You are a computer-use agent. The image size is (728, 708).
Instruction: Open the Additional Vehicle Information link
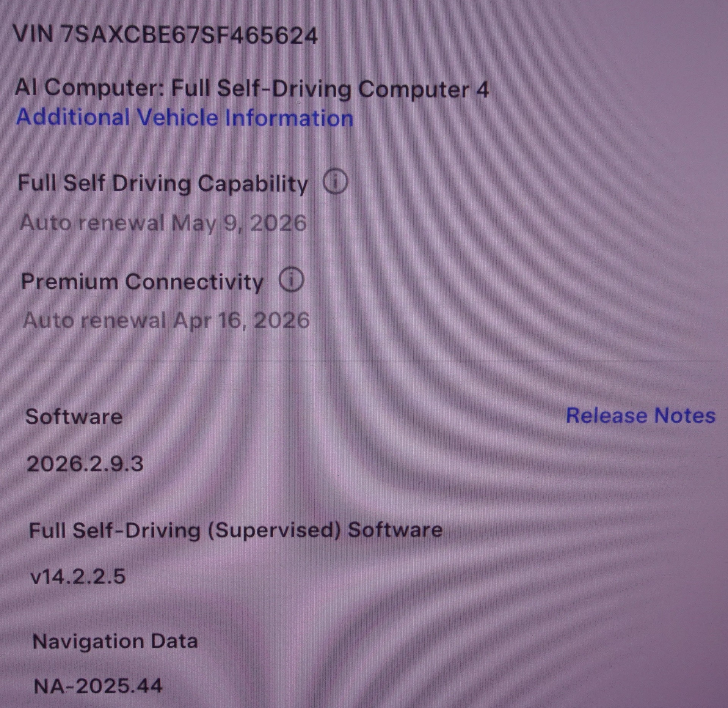tap(185, 117)
